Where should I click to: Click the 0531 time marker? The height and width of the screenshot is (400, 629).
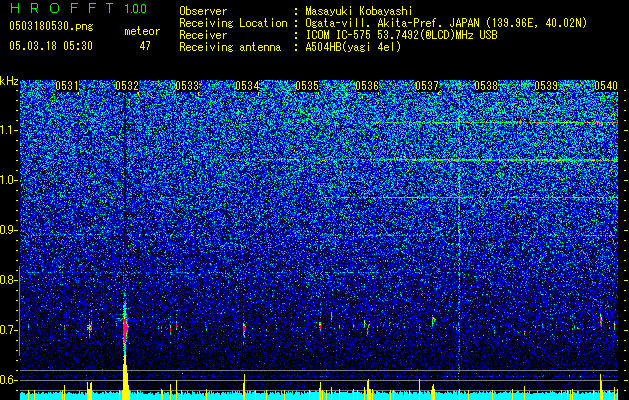pos(67,86)
